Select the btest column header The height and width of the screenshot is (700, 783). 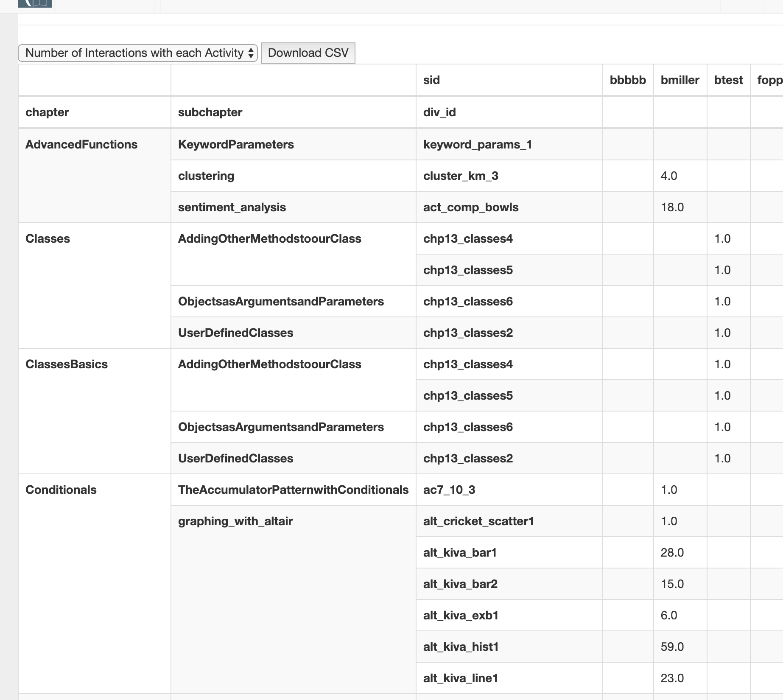tap(729, 80)
